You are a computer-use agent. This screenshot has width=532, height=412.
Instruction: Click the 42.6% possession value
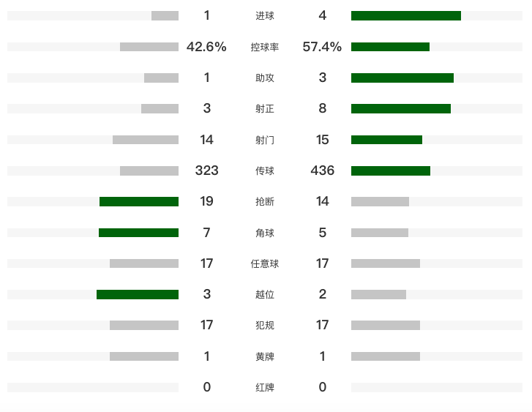[x=206, y=47]
